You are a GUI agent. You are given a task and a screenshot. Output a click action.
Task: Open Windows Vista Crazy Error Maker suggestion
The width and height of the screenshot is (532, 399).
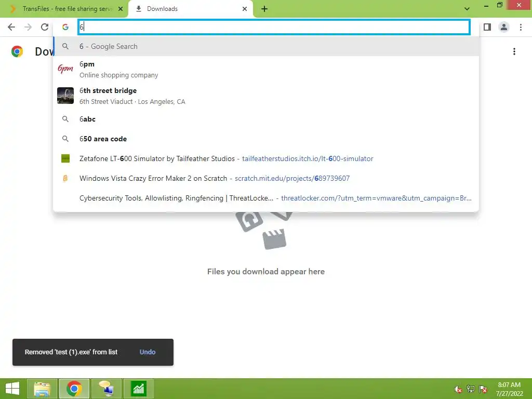coord(266,178)
